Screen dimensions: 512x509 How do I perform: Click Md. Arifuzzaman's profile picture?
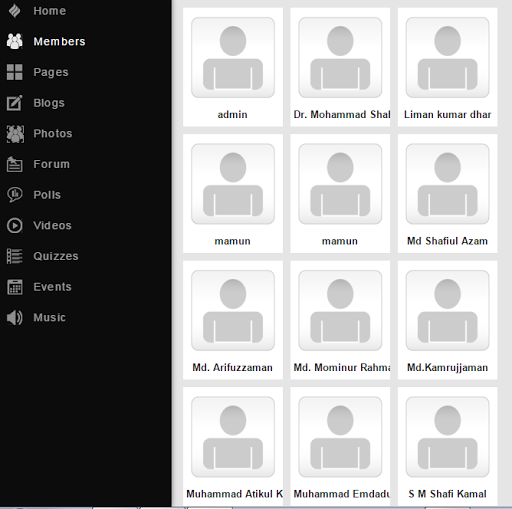pos(233,310)
